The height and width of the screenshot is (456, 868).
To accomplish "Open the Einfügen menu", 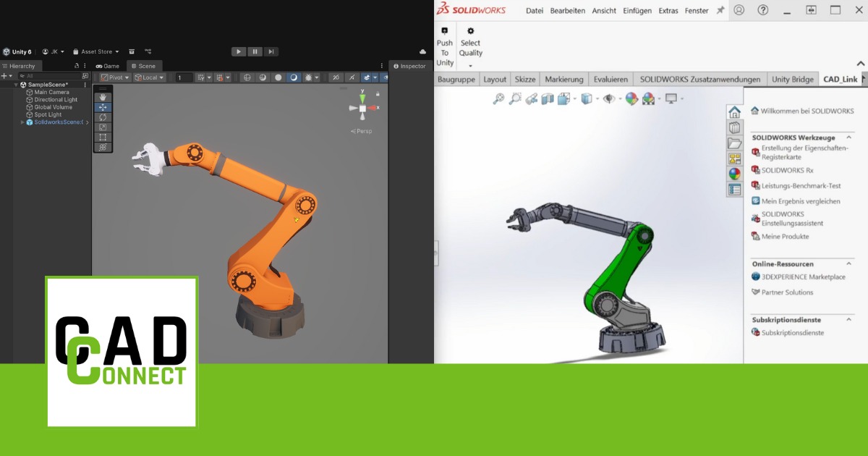I will pyautogui.click(x=636, y=11).
